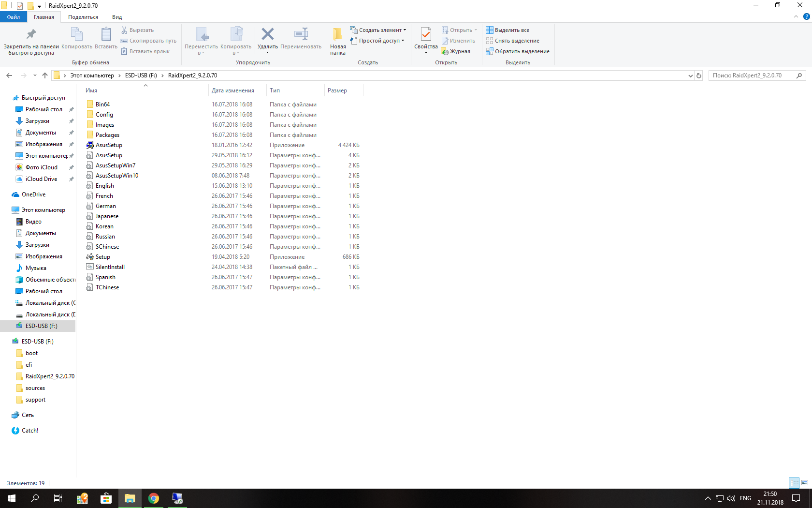812x508 pixels.
Task: Click the Help question mark icon
Action: 806,16
